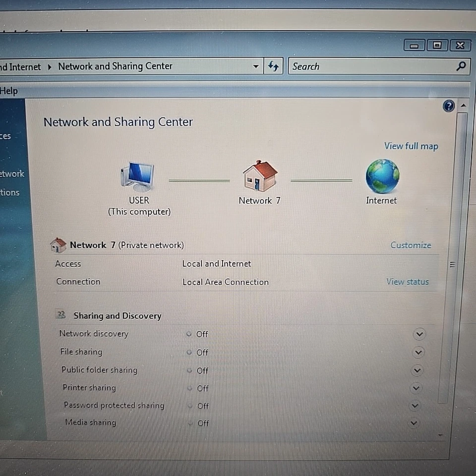476x476 pixels.
Task: Open View full map
Action: pos(411,146)
